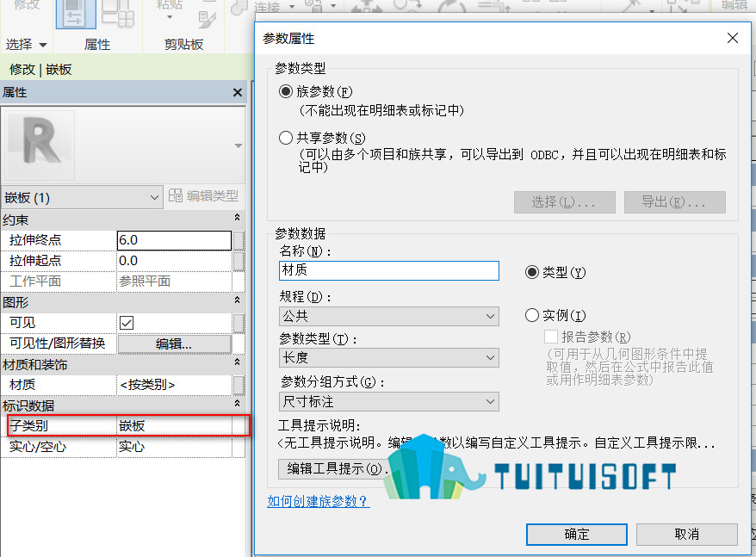
Task: Click the 编辑... visibility override button
Action: click(174, 343)
